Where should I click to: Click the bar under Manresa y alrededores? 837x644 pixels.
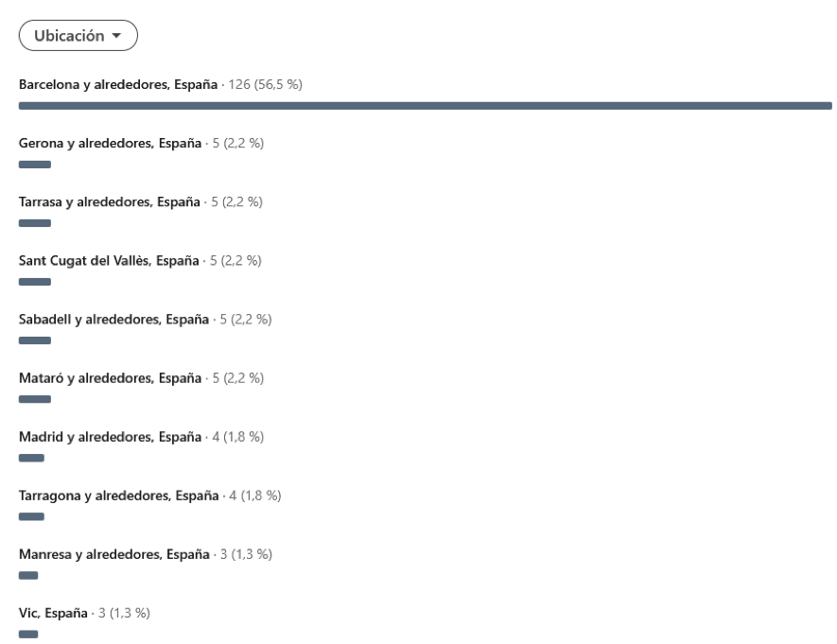pyautogui.click(x=28, y=575)
